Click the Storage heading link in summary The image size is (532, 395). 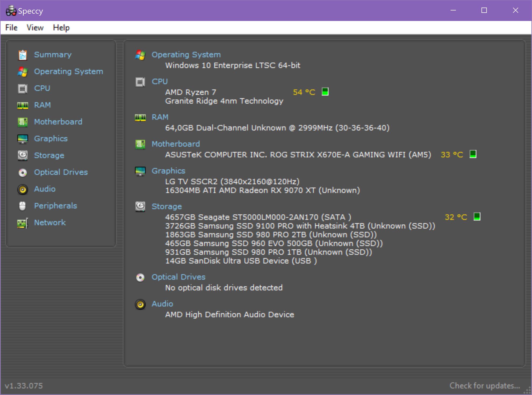[x=167, y=207]
